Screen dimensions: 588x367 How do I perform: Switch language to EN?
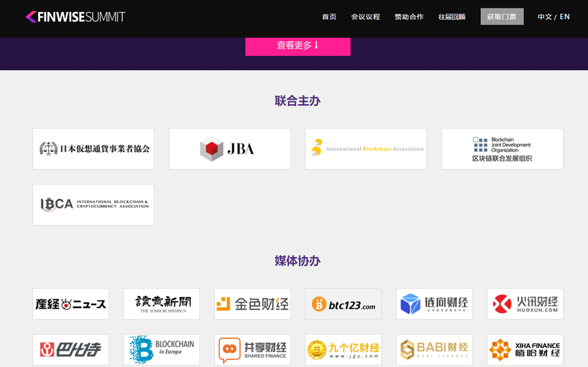565,17
